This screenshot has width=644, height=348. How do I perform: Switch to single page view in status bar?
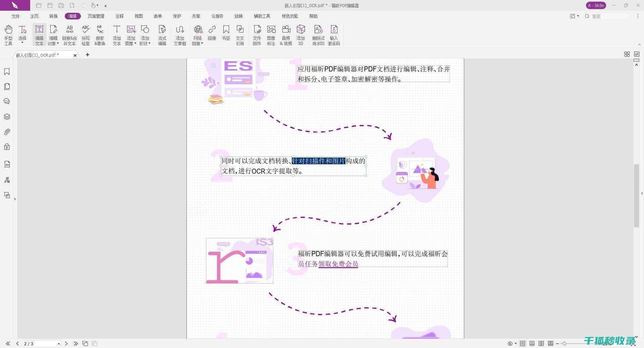[523, 343]
